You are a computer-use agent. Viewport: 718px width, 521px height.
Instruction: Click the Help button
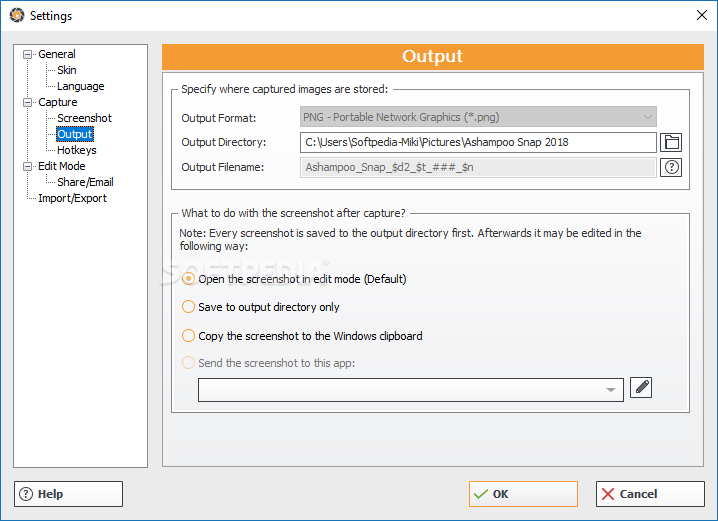click(68, 494)
